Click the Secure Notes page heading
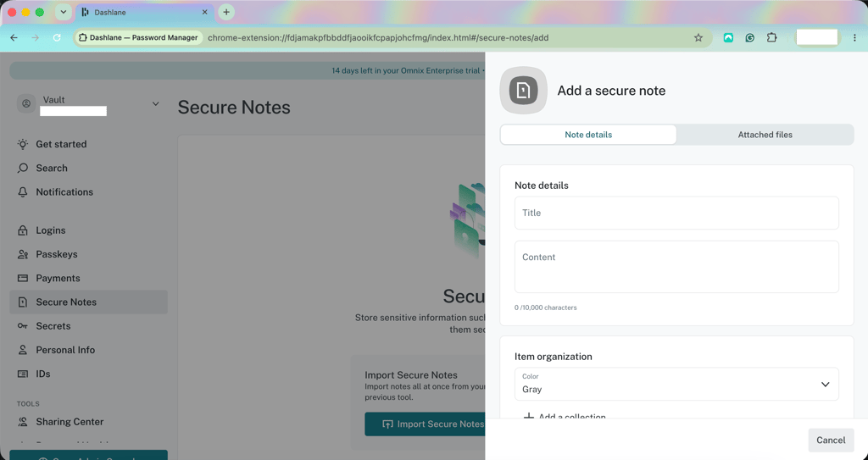The width and height of the screenshot is (868, 460). click(234, 107)
